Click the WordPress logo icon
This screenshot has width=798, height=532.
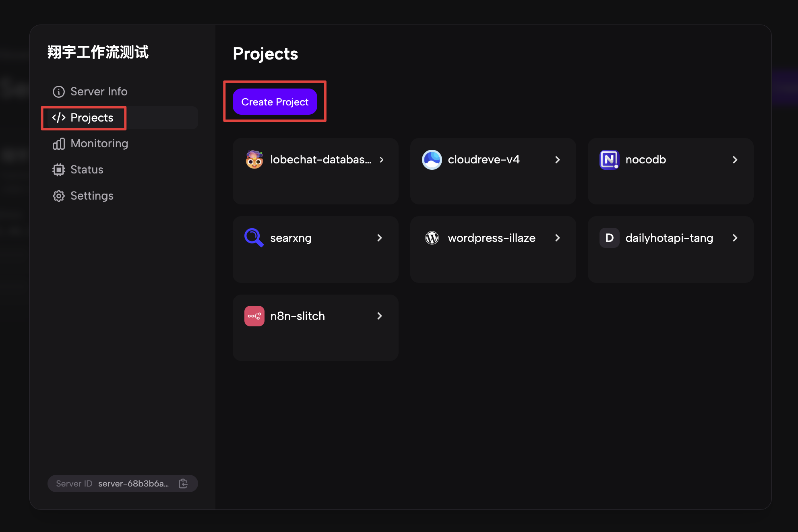pyautogui.click(x=432, y=238)
